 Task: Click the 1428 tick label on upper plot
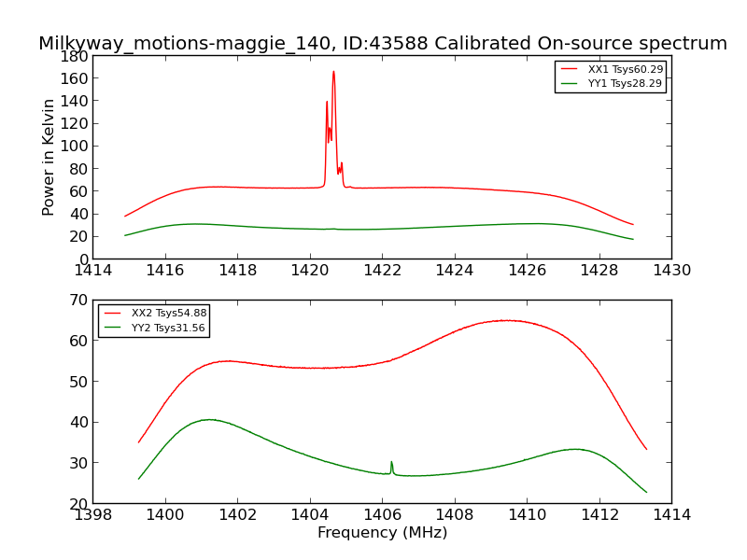(x=599, y=271)
